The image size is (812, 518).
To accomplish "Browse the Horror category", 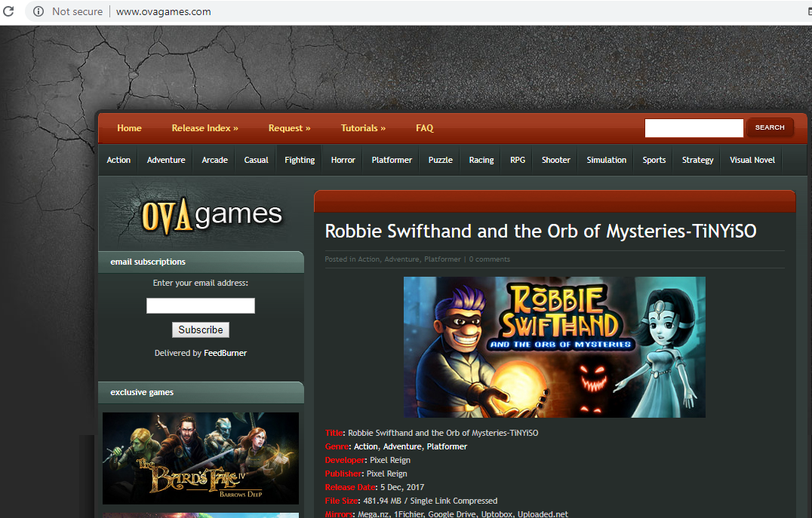I will tap(343, 160).
